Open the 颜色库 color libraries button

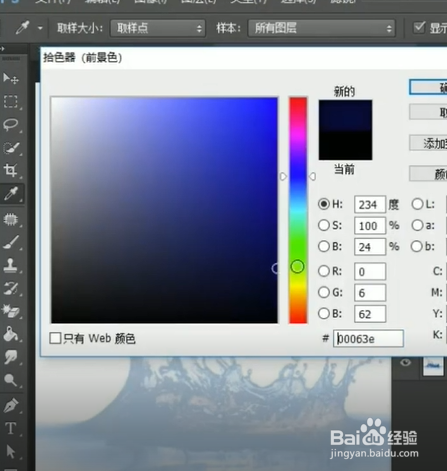(x=428, y=173)
